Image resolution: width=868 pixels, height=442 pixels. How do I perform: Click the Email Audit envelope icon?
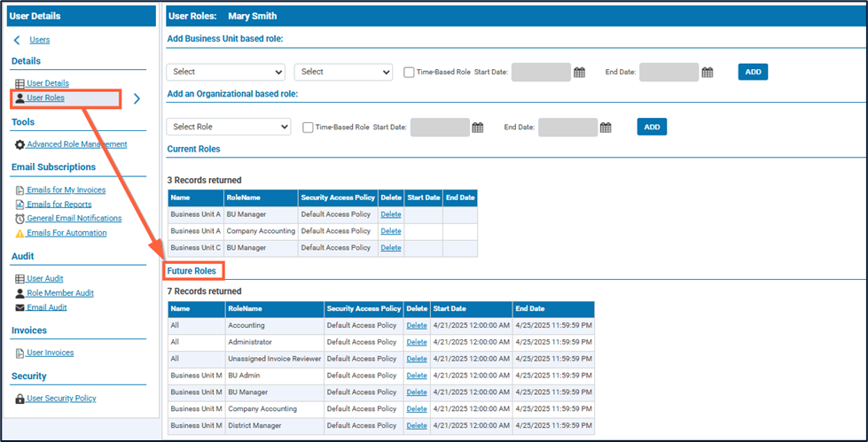(20, 307)
